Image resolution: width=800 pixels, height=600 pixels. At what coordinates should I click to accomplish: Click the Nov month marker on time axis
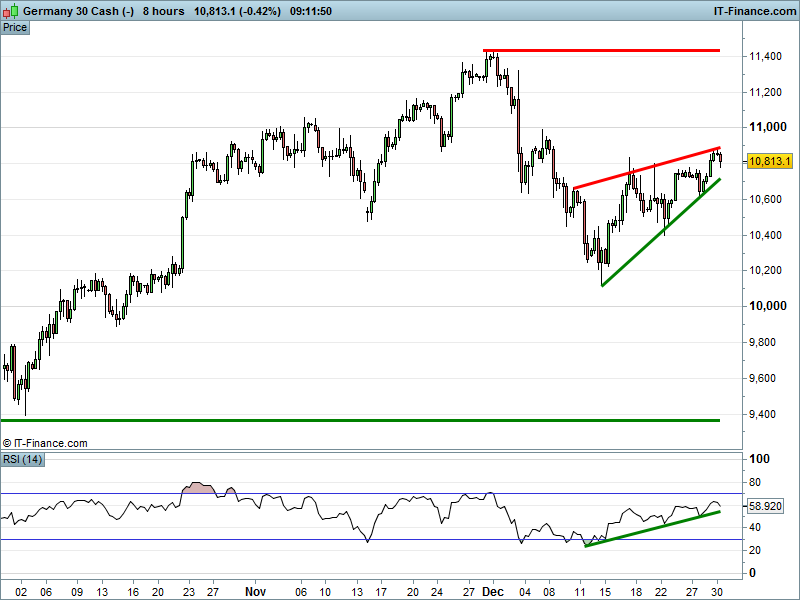coord(258,591)
